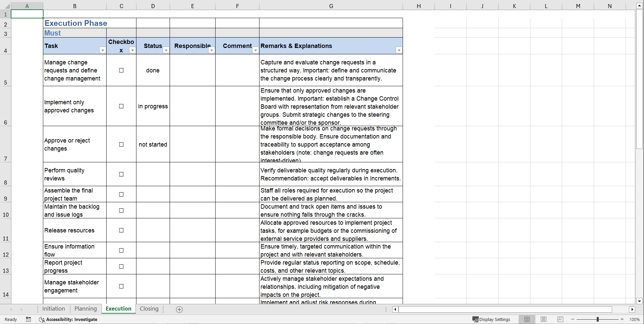Open the Task column filter dropdown

coord(103,50)
